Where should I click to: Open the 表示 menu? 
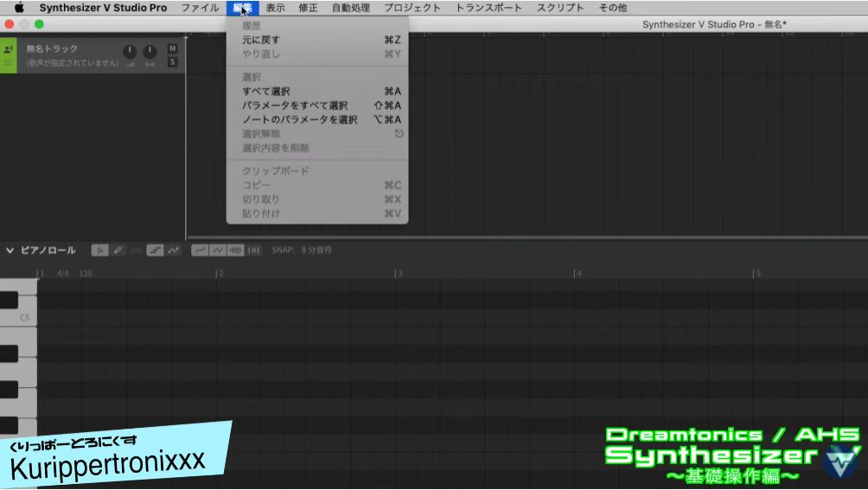(275, 8)
